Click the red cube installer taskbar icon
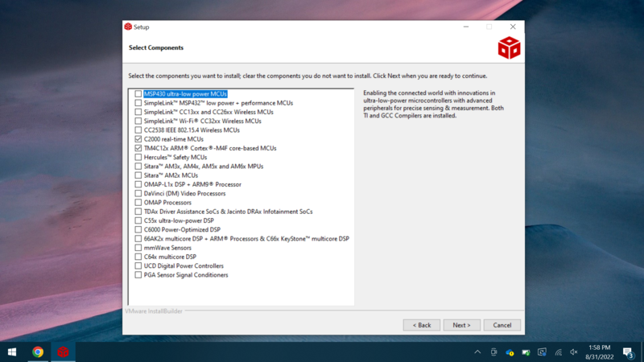 (63, 352)
